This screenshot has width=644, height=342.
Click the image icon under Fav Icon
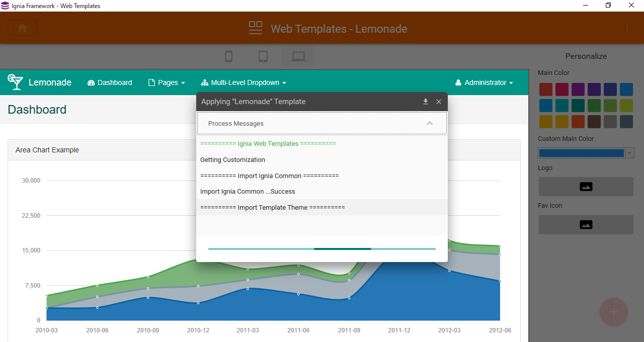tap(586, 225)
